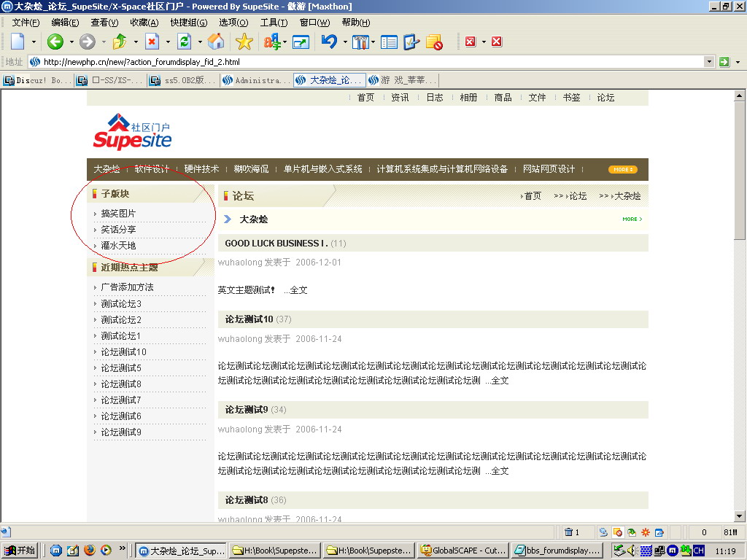
Task: Click the volume speaker tray icon
Action: click(x=632, y=551)
